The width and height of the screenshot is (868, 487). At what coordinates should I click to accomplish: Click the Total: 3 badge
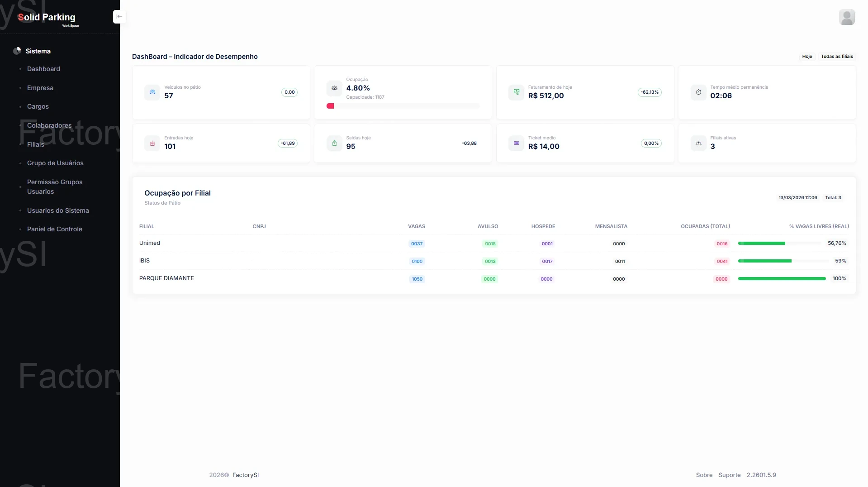pyautogui.click(x=833, y=198)
